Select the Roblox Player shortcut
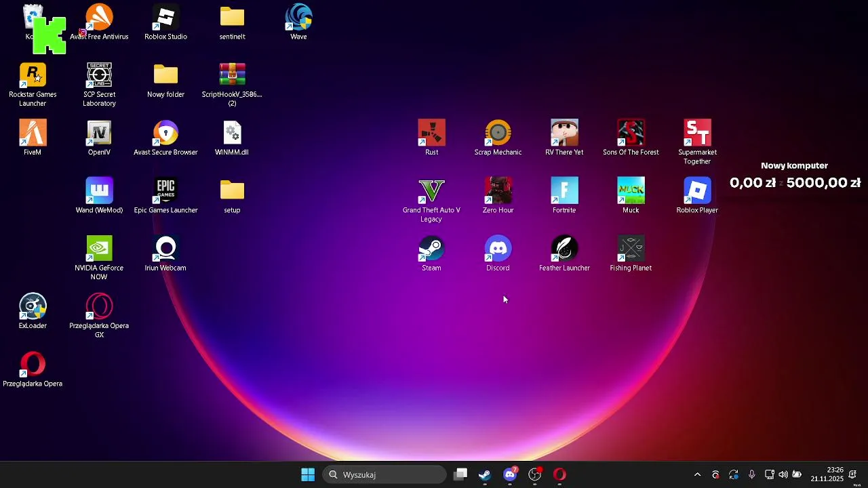Image resolution: width=868 pixels, height=488 pixels. (x=697, y=196)
